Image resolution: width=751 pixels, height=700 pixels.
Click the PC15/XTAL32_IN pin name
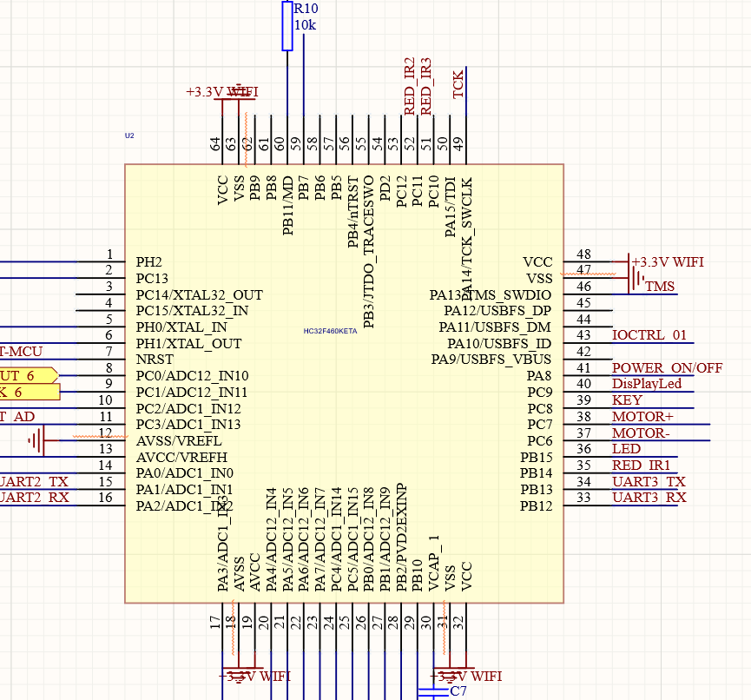(x=192, y=310)
